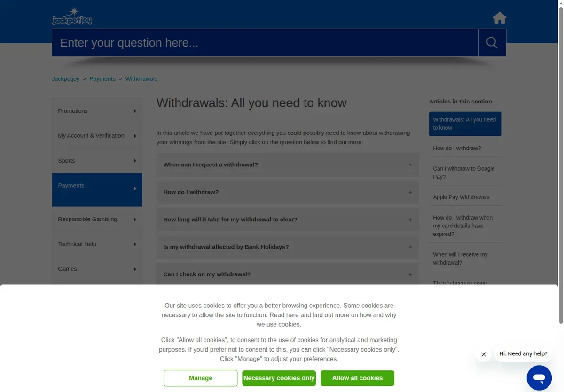Expand My Account & Verification arrow
This screenshot has width=564, height=392.
click(x=135, y=136)
